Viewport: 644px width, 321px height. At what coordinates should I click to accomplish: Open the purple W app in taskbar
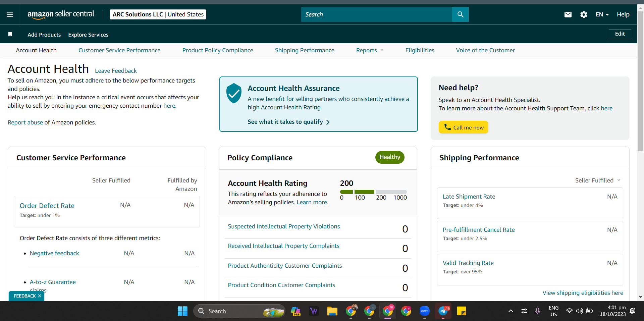314,311
